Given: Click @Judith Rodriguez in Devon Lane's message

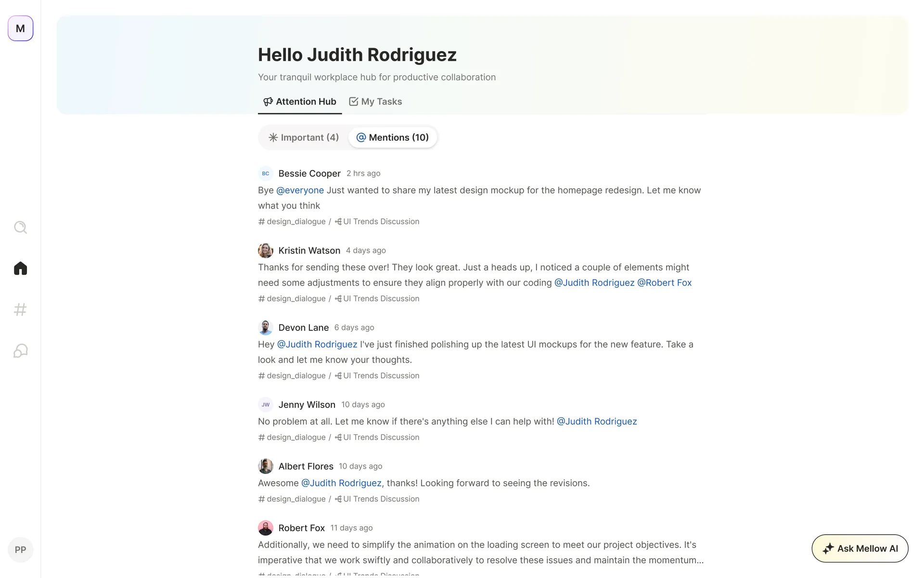Looking at the screenshot, I should (x=317, y=344).
